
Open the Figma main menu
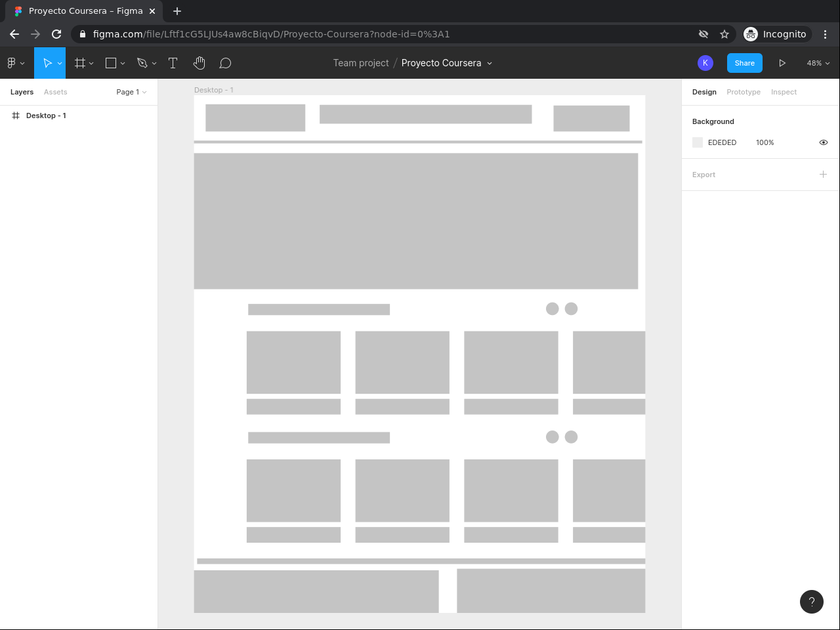click(15, 63)
